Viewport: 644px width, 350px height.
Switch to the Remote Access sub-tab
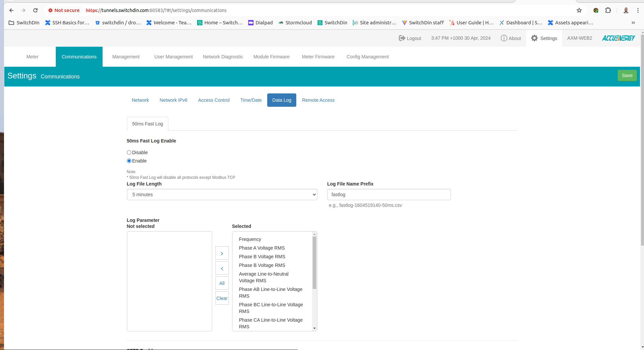tap(318, 100)
